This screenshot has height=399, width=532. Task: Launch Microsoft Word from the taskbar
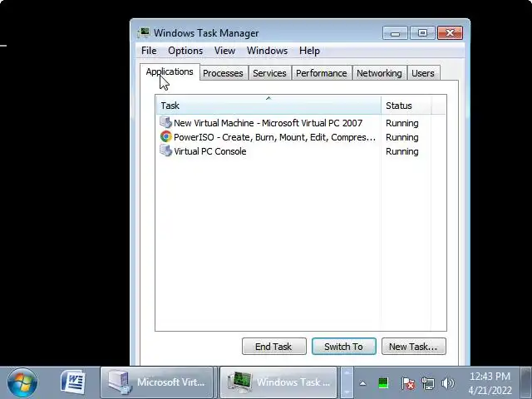pos(73,382)
